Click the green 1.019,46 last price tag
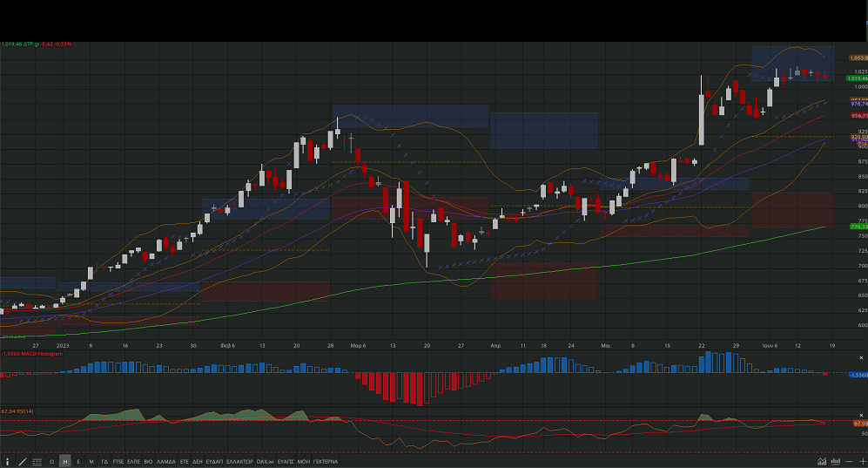This screenshot has width=868, height=468. click(858, 78)
